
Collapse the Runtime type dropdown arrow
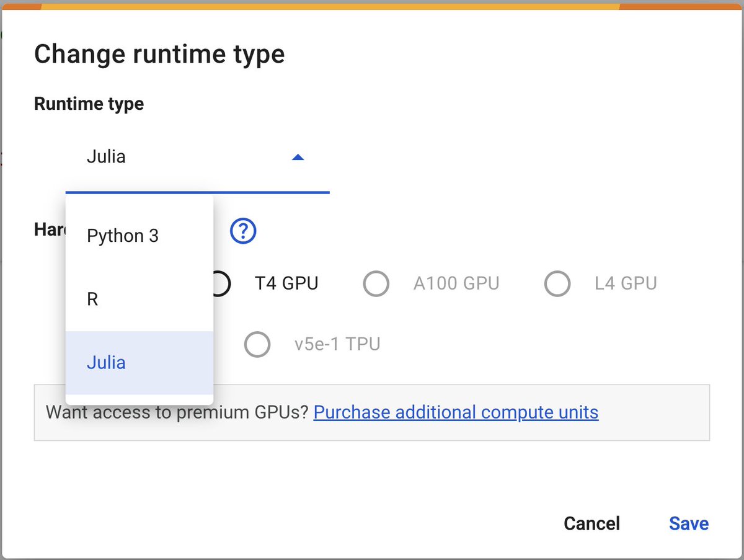tap(298, 158)
